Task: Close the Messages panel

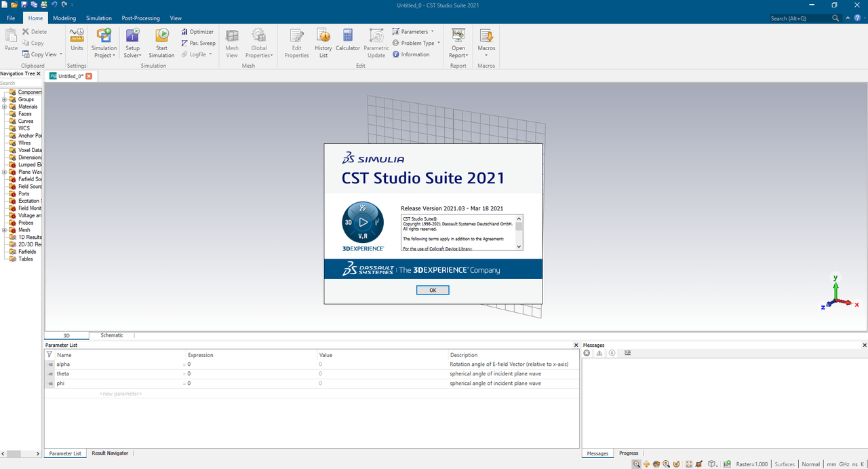Action: click(864, 345)
